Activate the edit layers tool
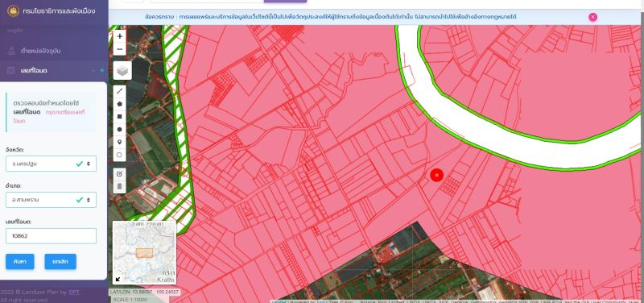The width and height of the screenshot is (644, 303). pos(119,174)
